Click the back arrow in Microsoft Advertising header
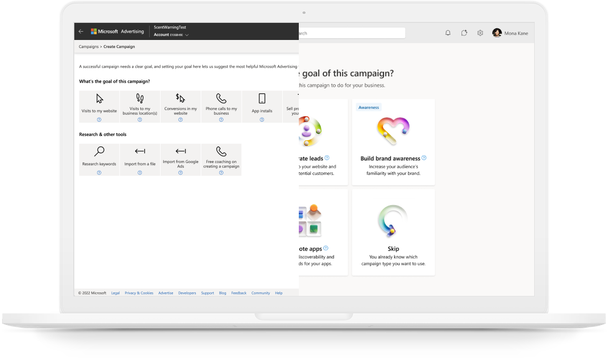Image resolution: width=608 pixels, height=364 pixels. 81,31
